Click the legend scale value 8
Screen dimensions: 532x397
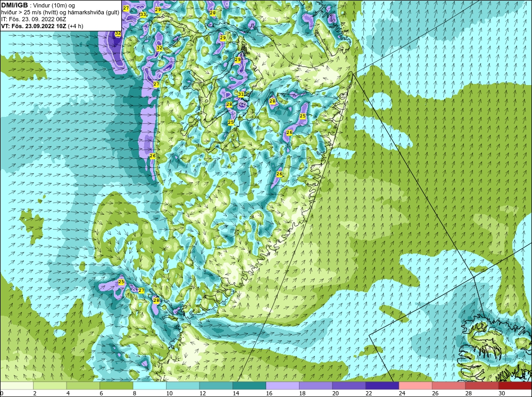tap(135, 393)
